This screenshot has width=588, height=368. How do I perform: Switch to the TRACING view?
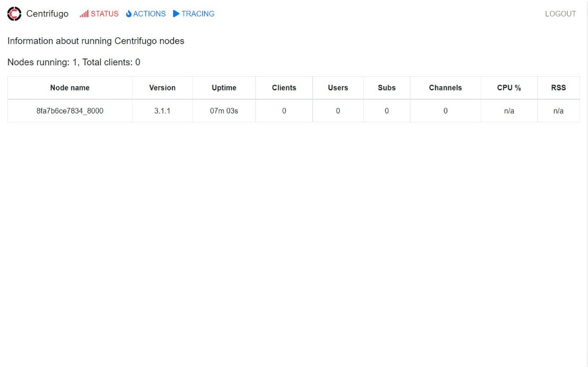tap(198, 14)
